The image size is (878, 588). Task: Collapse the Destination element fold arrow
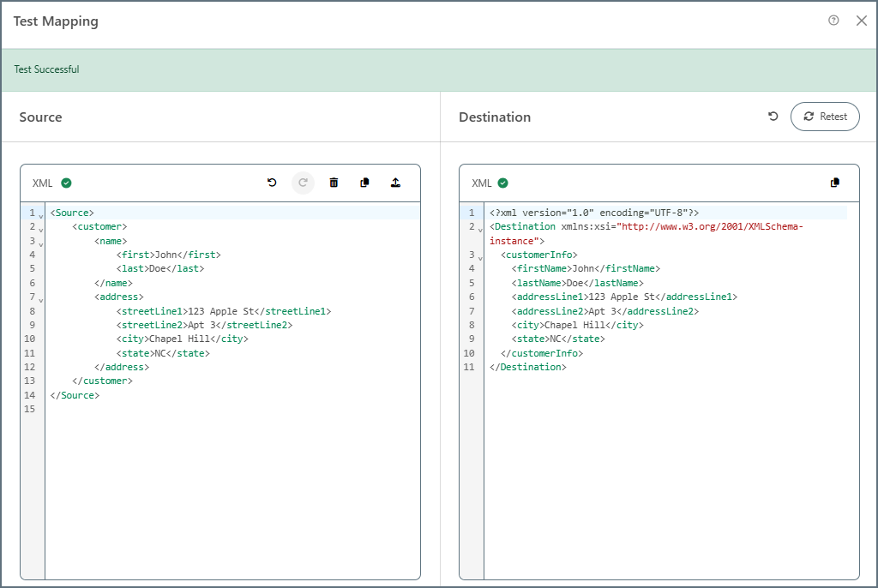[x=479, y=229]
